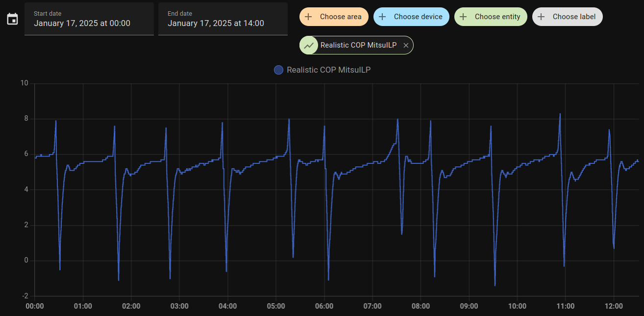The image size is (644, 316).
Task: Click the plus icon on Choose device
Action: pyautogui.click(x=383, y=17)
